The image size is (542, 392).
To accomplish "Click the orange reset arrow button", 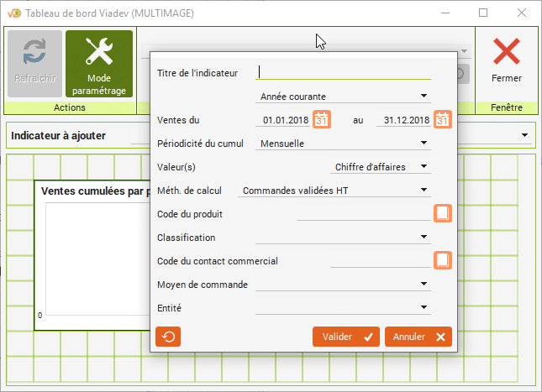I will click(x=168, y=337).
